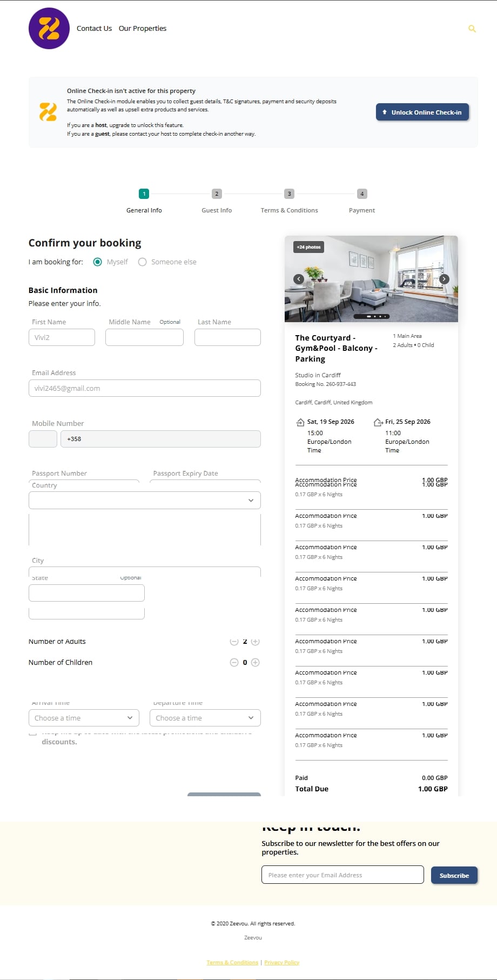Screen dimensions: 497x980
Task: Open the Country dropdown
Action: [145, 500]
